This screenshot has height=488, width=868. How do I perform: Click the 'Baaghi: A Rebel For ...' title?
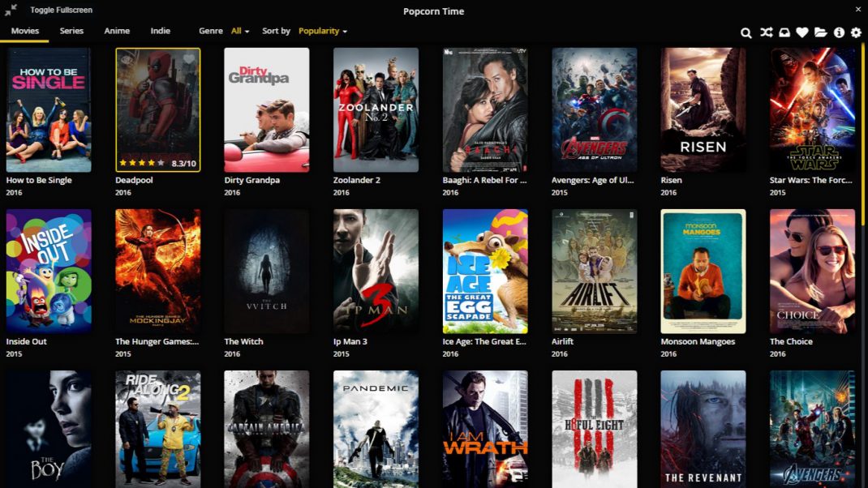pyautogui.click(x=484, y=180)
